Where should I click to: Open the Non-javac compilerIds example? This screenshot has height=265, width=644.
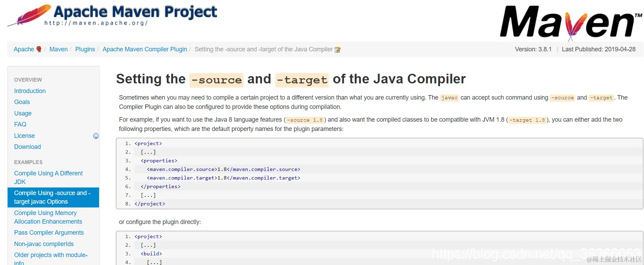44,244
